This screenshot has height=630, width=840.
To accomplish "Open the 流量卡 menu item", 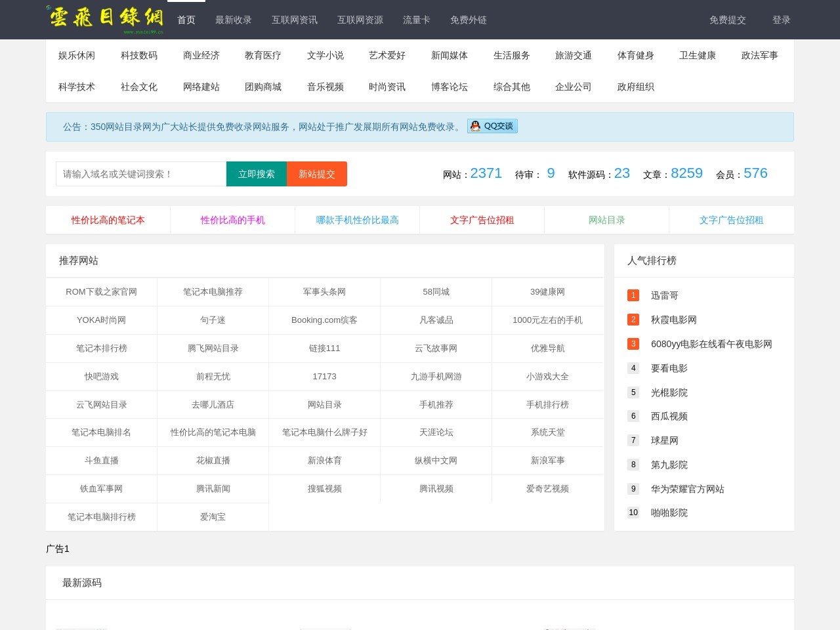I will tap(416, 20).
